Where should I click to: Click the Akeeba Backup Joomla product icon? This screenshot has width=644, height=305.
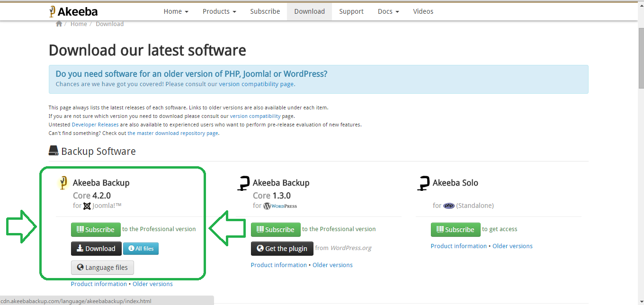point(63,183)
